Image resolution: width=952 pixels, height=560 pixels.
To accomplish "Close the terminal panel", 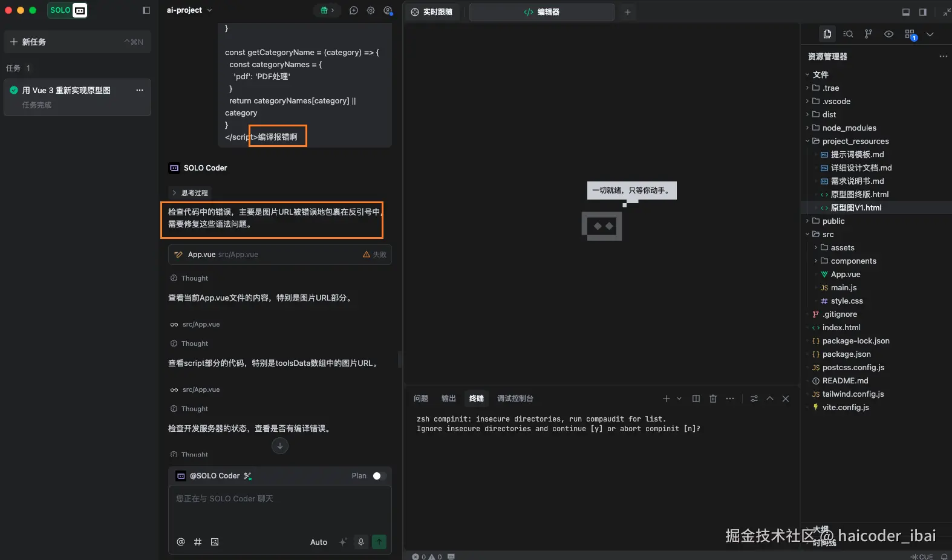I will point(786,399).
